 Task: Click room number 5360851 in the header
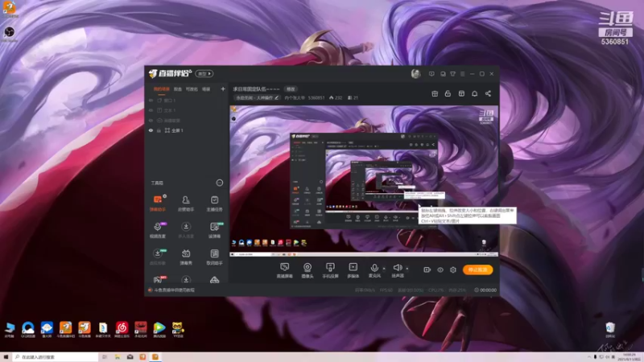click(316, 98)
